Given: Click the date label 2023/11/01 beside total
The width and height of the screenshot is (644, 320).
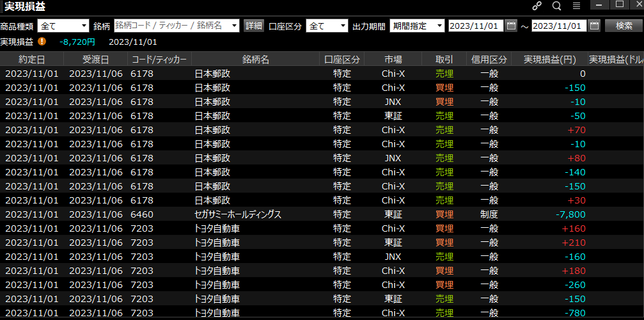Looking at the screenshot, I should point(132,42).
